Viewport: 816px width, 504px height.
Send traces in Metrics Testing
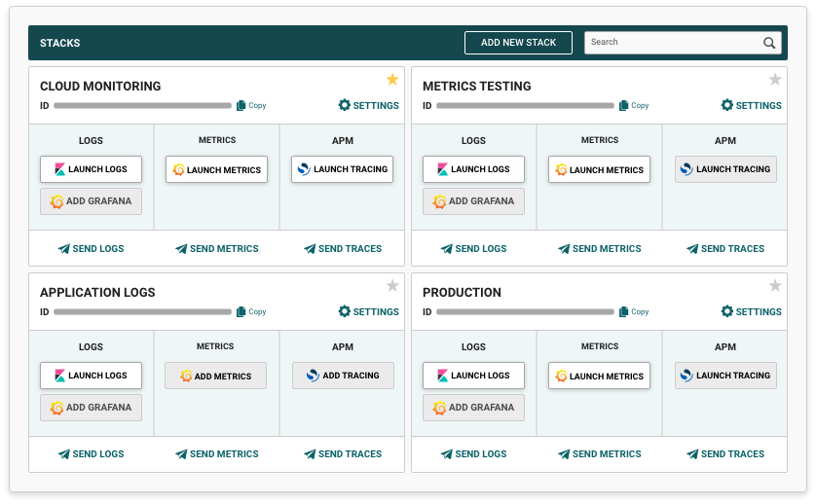[x=724, y=249]
